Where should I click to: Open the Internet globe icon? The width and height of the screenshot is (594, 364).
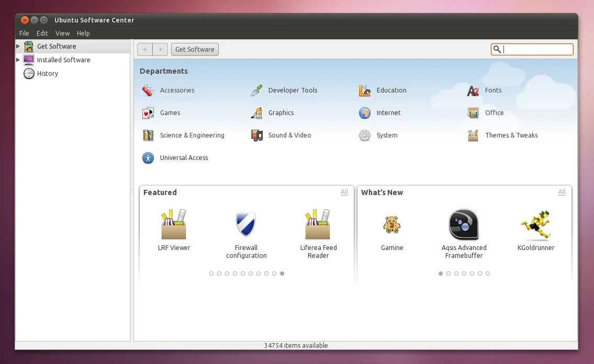click(365, 113)
